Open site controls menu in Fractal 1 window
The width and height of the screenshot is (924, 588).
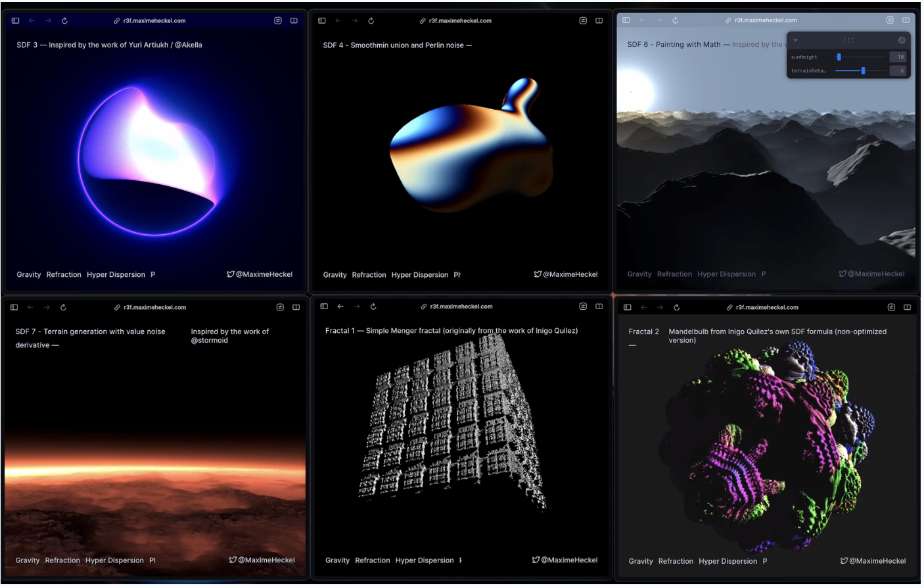583,306
